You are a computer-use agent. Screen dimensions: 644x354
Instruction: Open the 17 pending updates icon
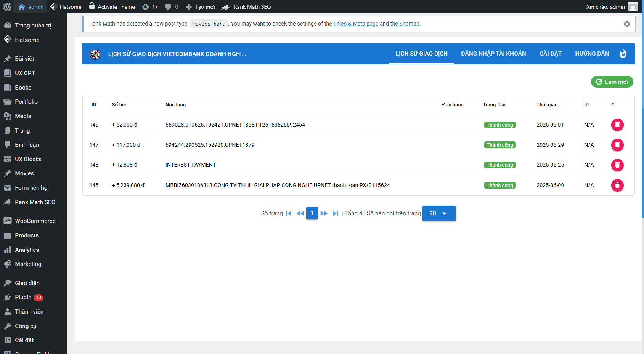[150, 7]
